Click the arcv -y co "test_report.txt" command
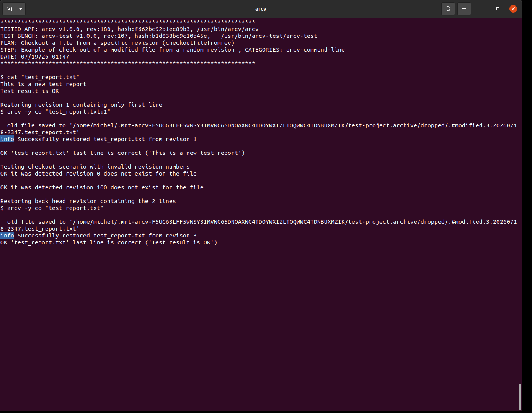The height and width of the screenshot is (413, 532). [52, 208]
